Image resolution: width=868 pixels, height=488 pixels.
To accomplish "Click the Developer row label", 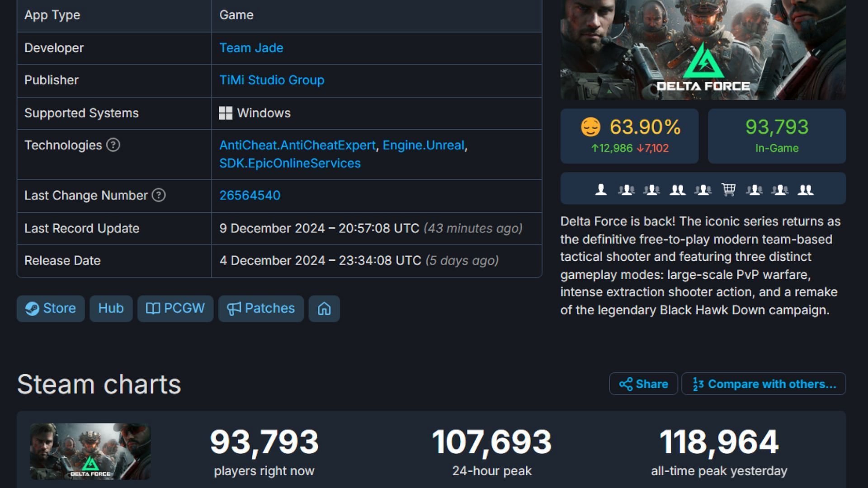I will click(x=54, y=48).
